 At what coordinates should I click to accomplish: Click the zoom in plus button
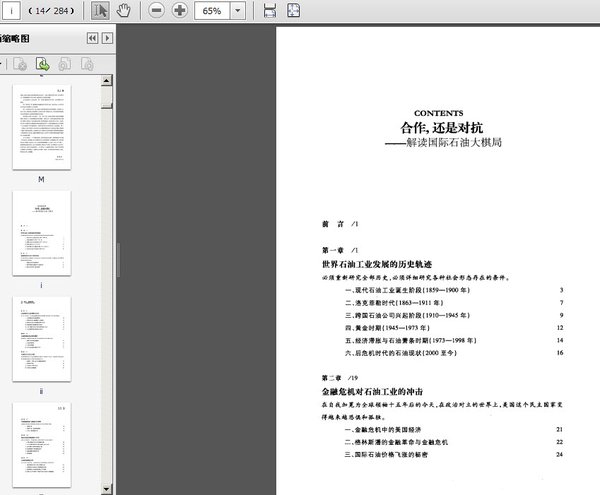click(179, 11)
